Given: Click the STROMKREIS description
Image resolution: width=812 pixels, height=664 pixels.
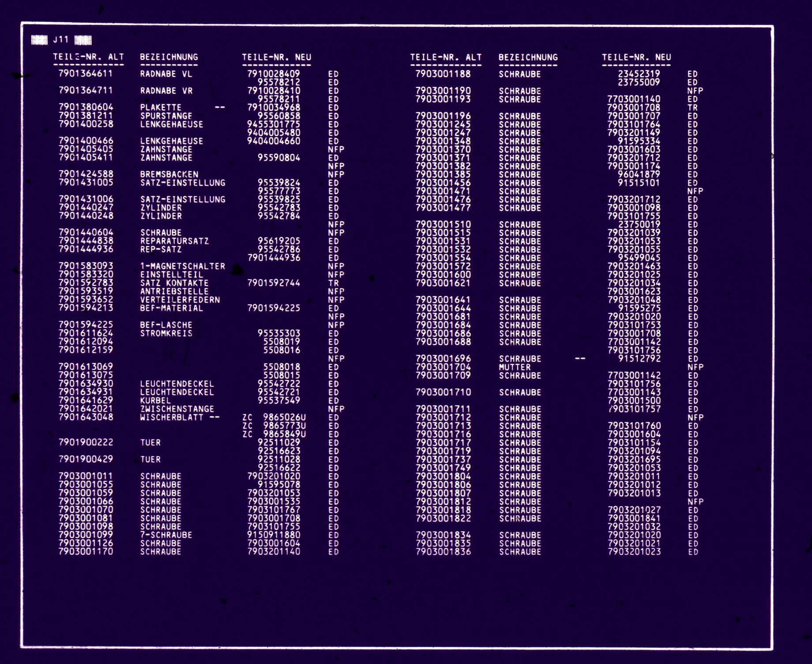Looking at the screenshot, I should (x=166, y=333).
